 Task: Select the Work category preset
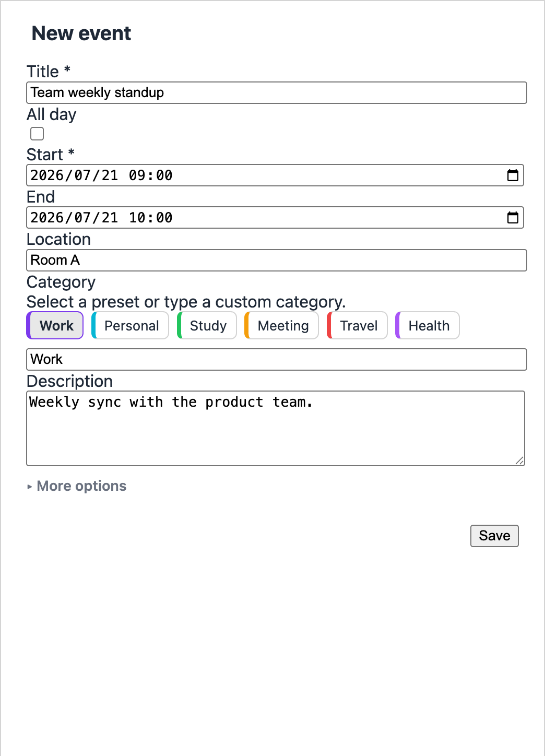coord(55,325)
